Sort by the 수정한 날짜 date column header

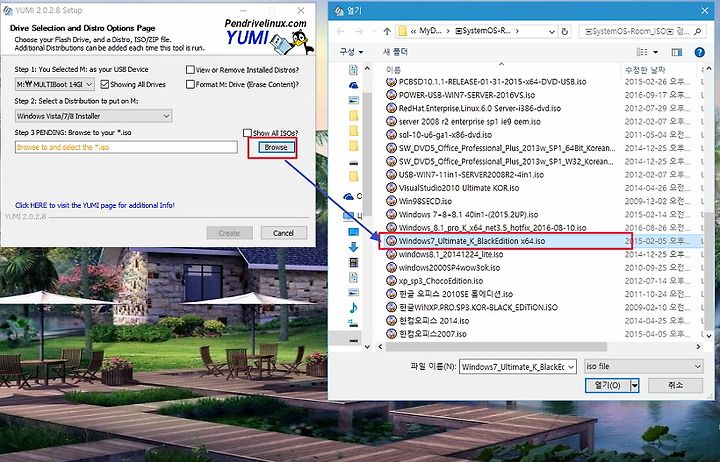645,70
